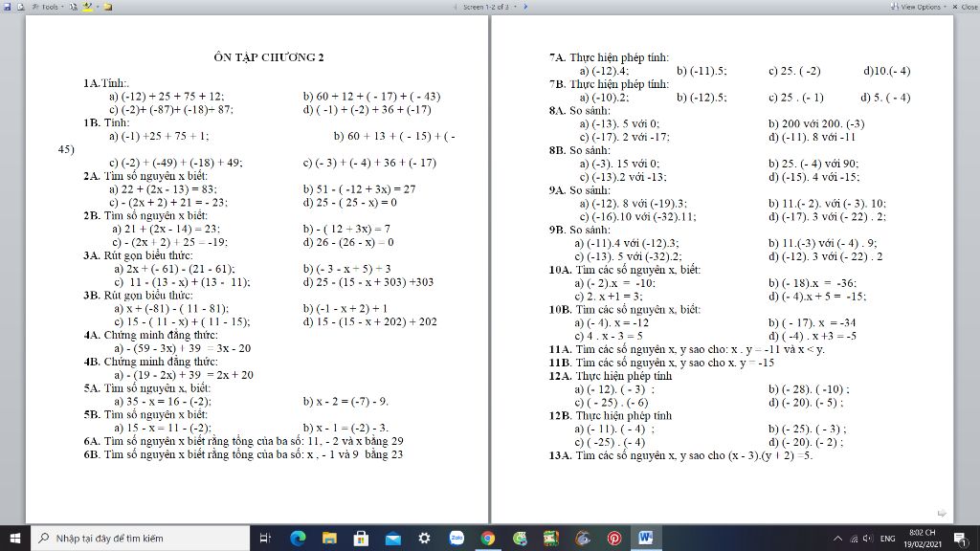Open the Mail app from the taskbar

point(392,538)
